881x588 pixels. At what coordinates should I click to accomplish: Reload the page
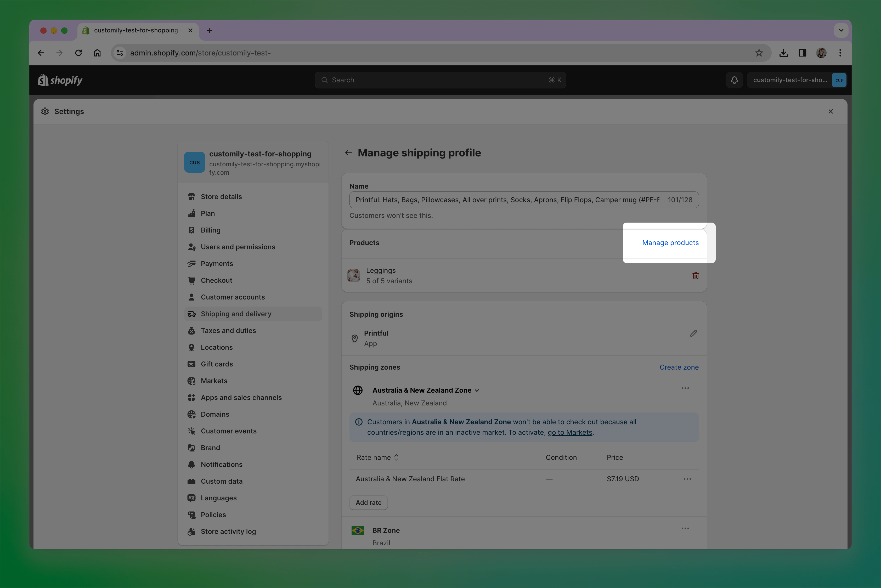pyautogui.click(x=78, y=53)
